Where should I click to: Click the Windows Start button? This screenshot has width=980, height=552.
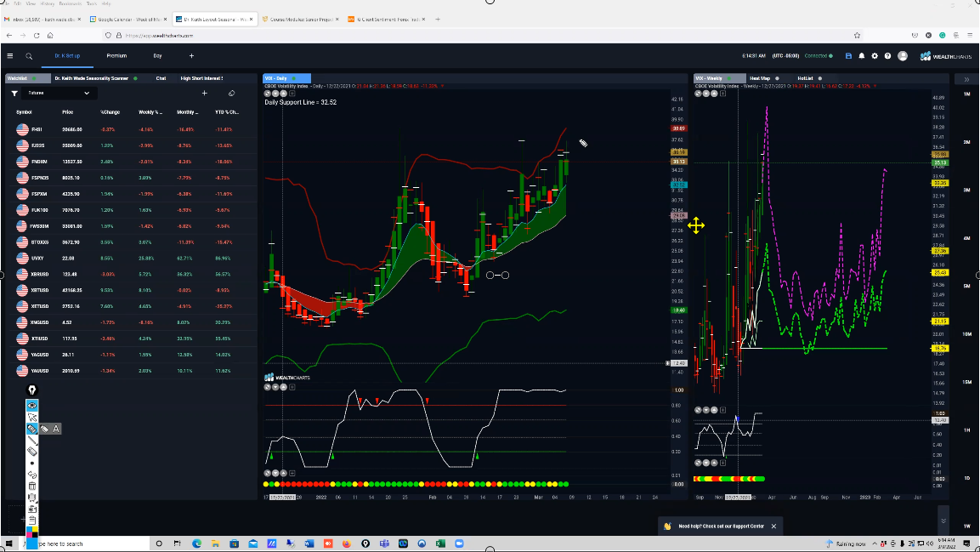(8, 543)
